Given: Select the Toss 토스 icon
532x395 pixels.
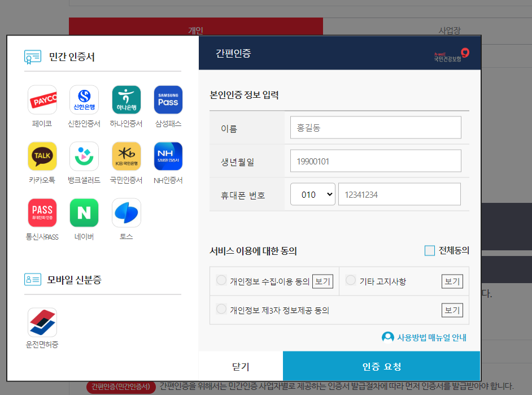Looking at the screenshot, I should [126, 213].
